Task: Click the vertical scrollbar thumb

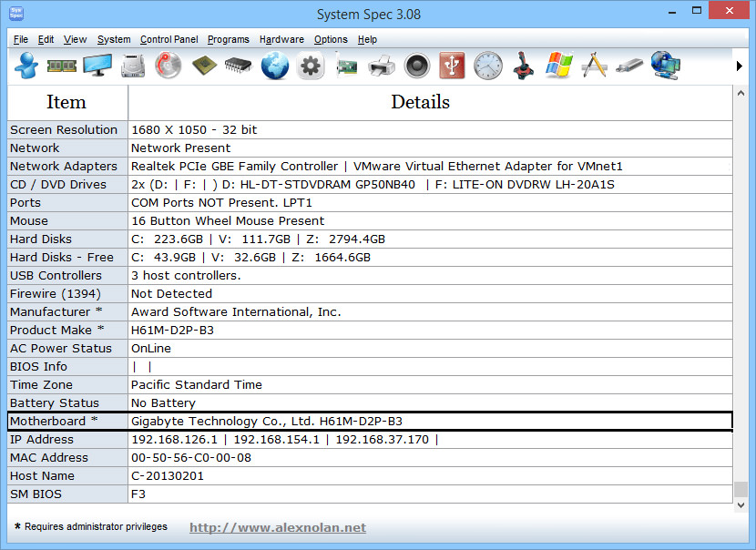Action: 741,489
